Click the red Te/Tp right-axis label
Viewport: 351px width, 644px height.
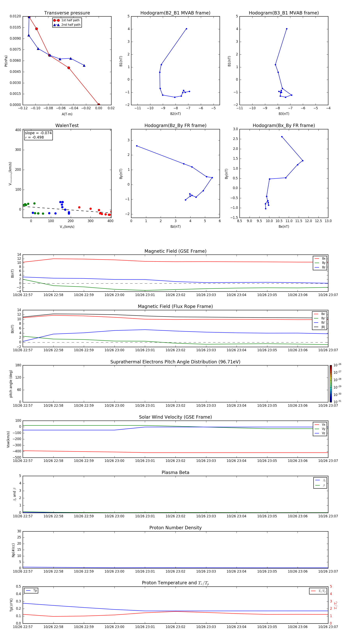[x=336, y=605]
